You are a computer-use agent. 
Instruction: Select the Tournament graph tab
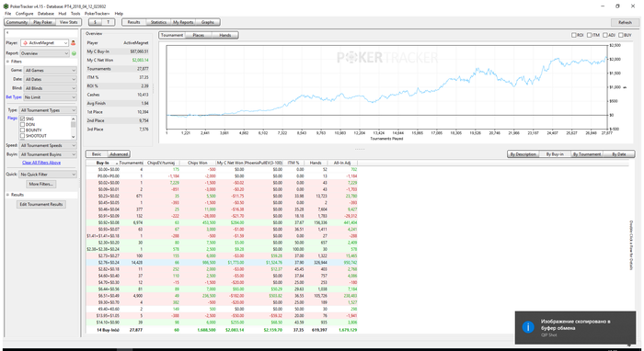tap(172, 35)
